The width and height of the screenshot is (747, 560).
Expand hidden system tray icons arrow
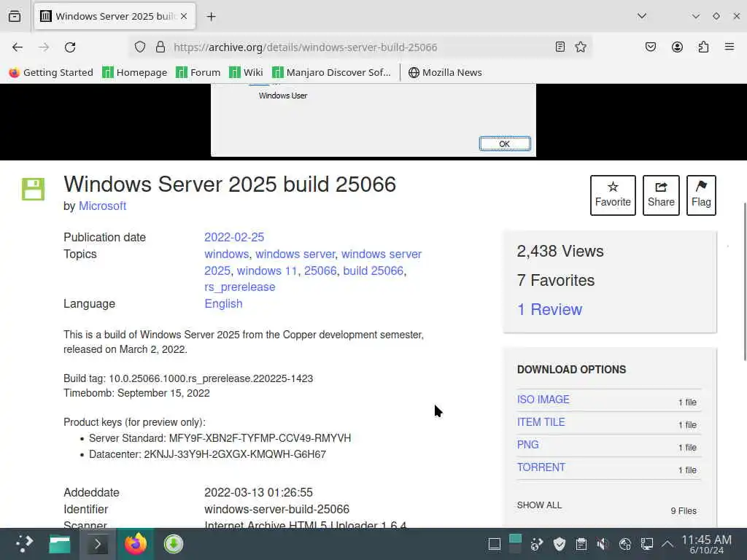coord(667,544)
